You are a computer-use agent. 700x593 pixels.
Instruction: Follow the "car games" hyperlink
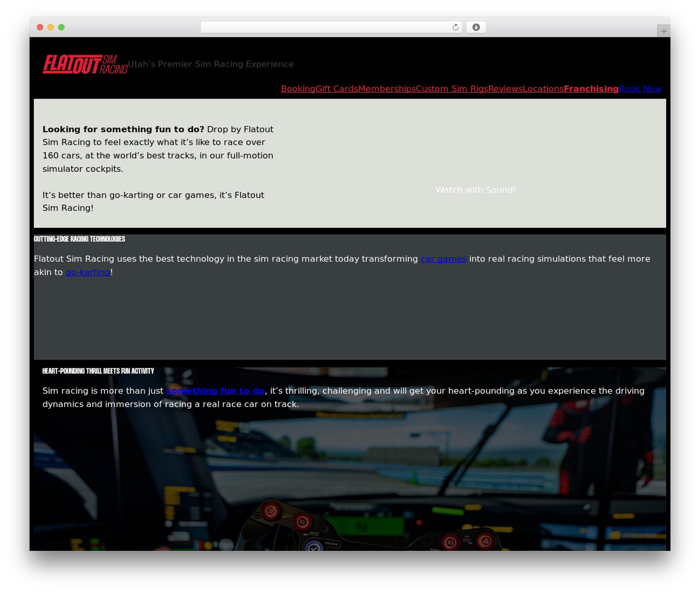coord(444,259)
